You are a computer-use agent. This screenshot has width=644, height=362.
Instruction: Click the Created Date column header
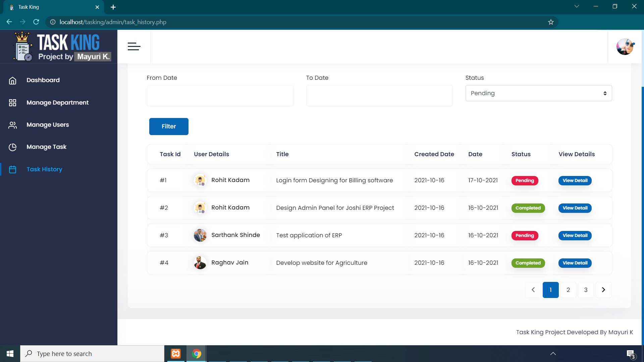[434, 154]
